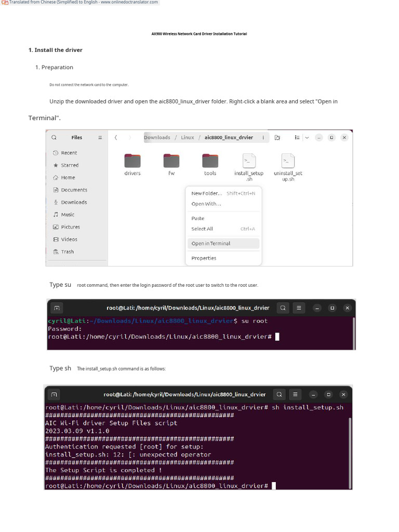Select the uninstall_setup.sh file icon
Viewport: 399px width, 532px height.
point(288,161)
